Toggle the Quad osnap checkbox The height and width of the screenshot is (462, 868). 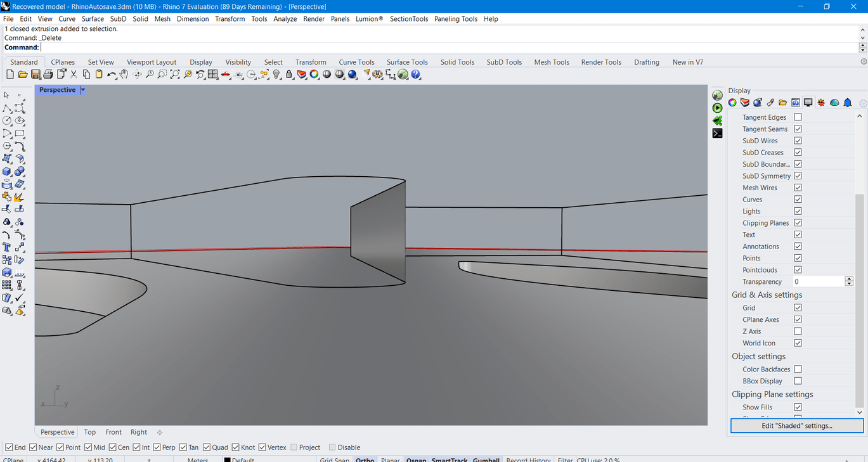click(x=206, y=447)
